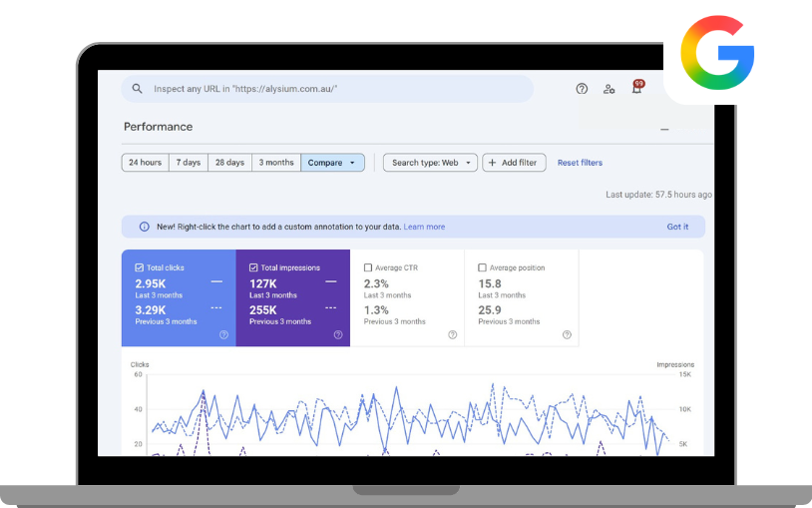This screenshot has height=508, width=812.
Task: Click the 1.3% previous CTR value
Action: [x=376, y=310]
